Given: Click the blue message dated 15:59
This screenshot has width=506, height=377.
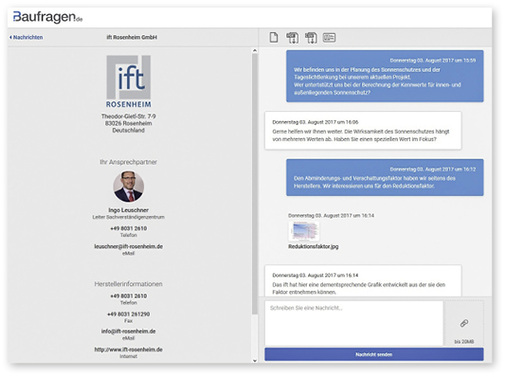Looking at the screenshot, I should tap(385, 76).
